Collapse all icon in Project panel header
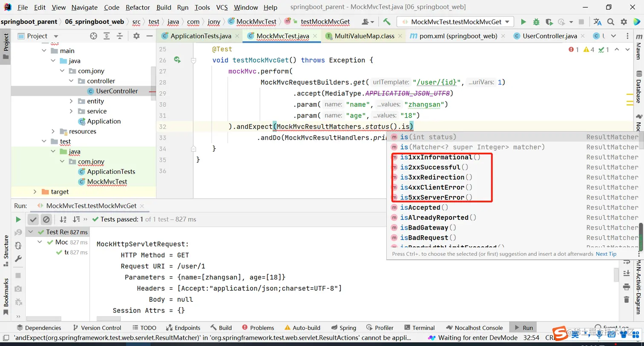Image resolution: width=644 pixels, height=346 pixels. (120, 36)
